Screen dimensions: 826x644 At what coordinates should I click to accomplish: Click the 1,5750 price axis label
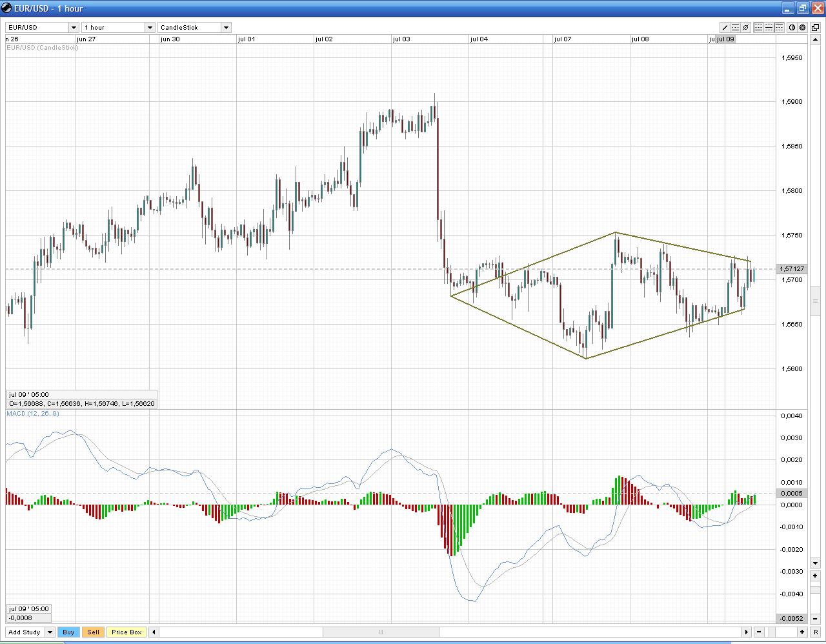pos(792,236)
